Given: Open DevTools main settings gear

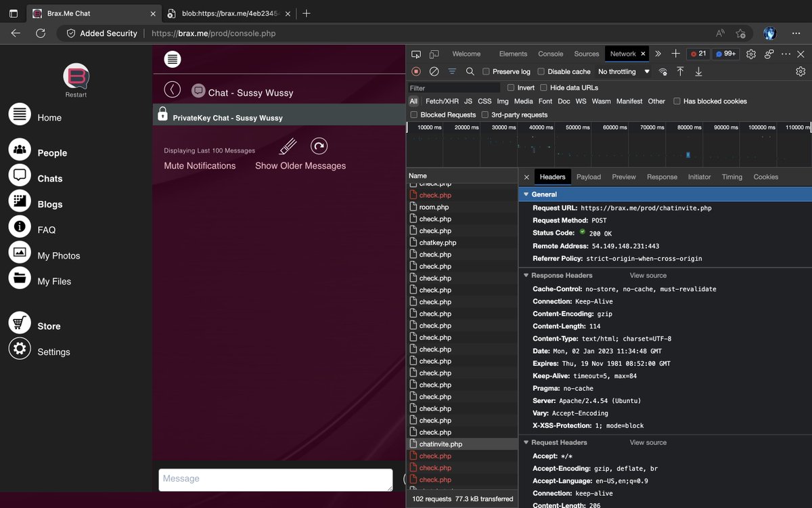Looking at the screenshot, I should [x=751, y=54].
